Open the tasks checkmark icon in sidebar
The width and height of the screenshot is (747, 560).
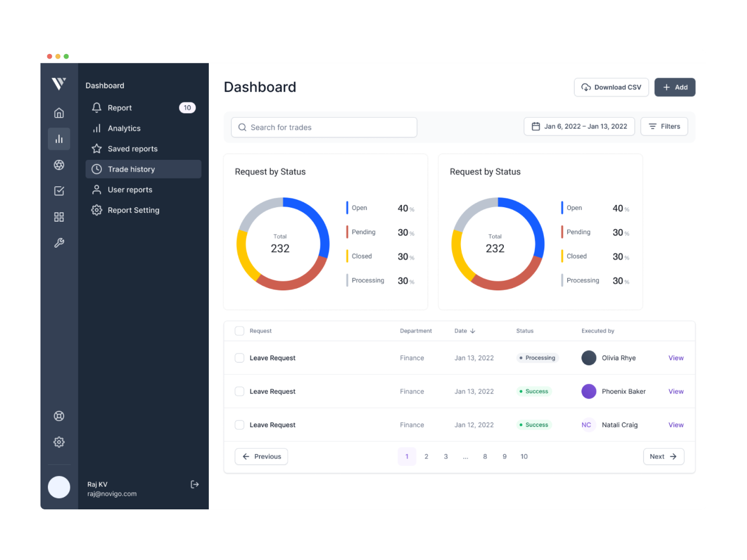pos(59,190)
